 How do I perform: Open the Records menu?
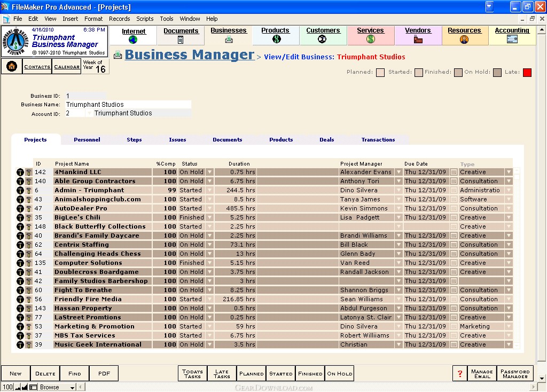click(x=119, y=19)
